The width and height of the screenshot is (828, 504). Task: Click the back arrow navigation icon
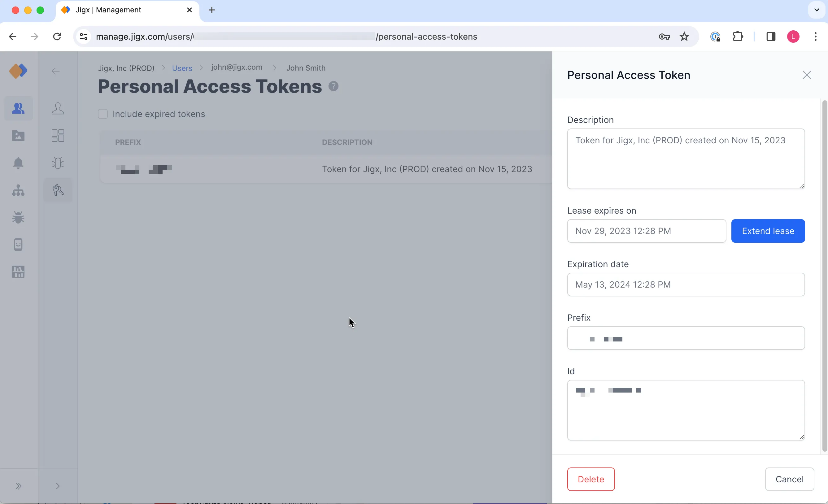(56, 71)
